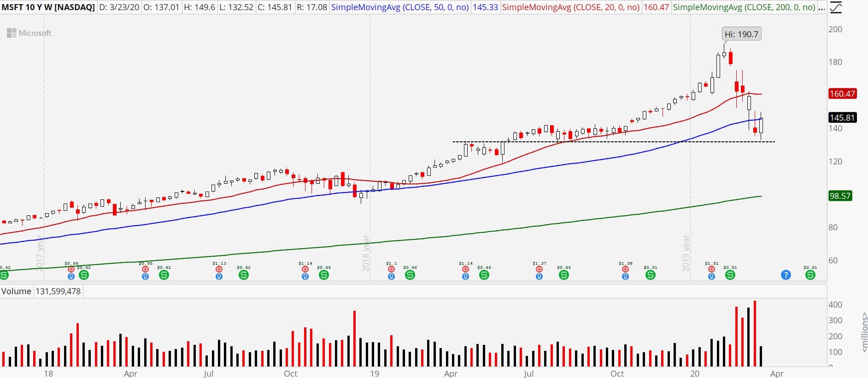Click the dividend icon following the $0.95 earnings
The image size is (868, 378).
pos(164,275)
